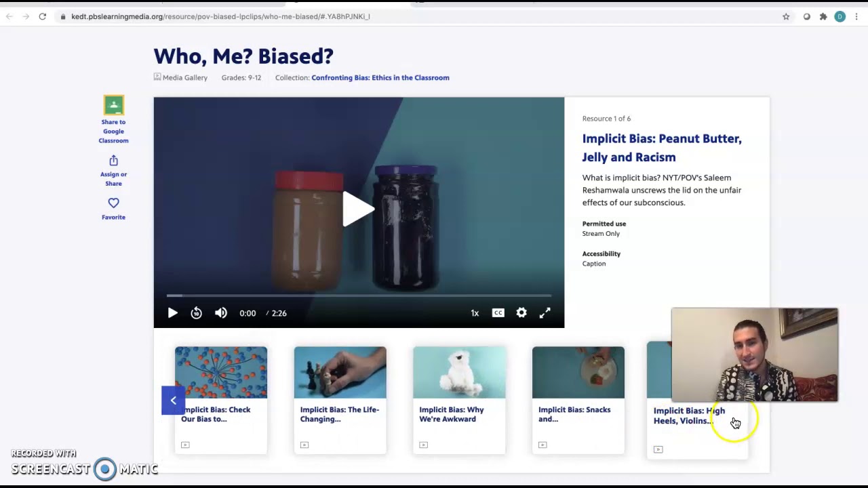Viewport: 868px width, 488px height.
Task: Click the round extension icon beside the bookmark star
Action: point(807,16)
